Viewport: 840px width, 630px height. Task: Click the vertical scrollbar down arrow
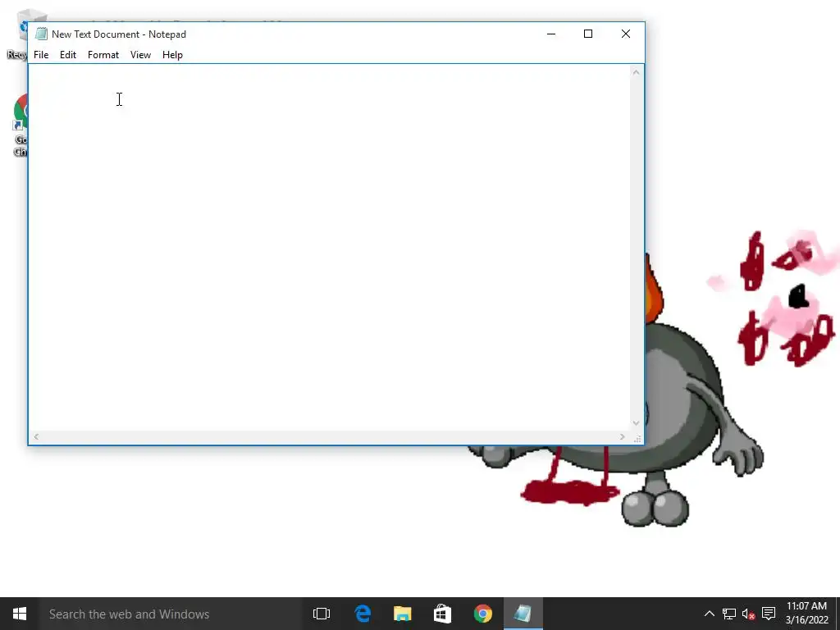636,423
